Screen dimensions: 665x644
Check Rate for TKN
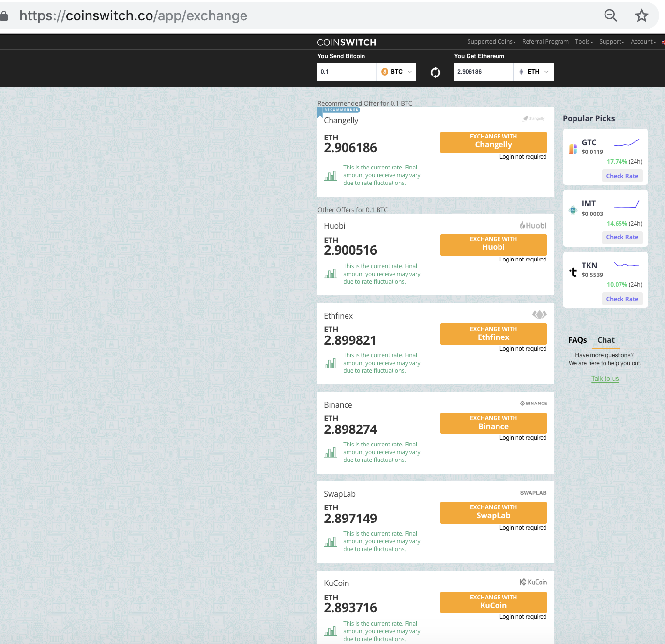click(x=622, y=299)
